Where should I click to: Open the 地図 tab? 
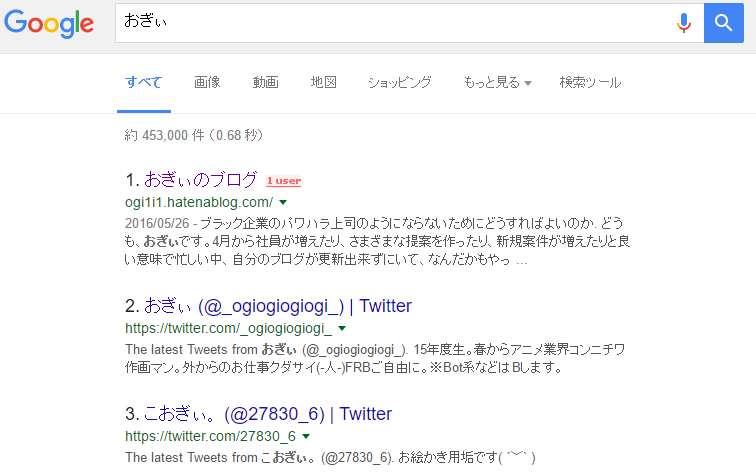pyautogui.click(x=324, y=82)
